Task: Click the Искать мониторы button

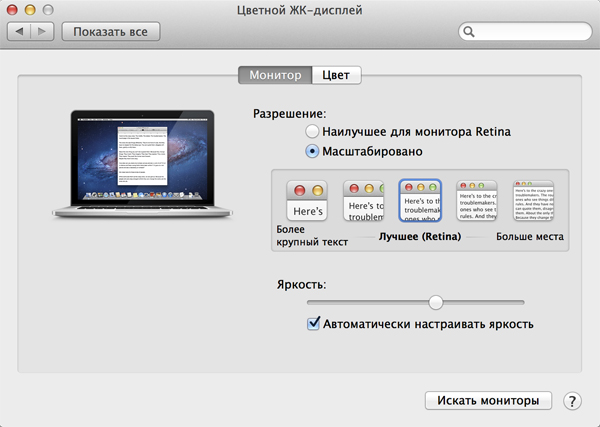Action: click(488, 401)
